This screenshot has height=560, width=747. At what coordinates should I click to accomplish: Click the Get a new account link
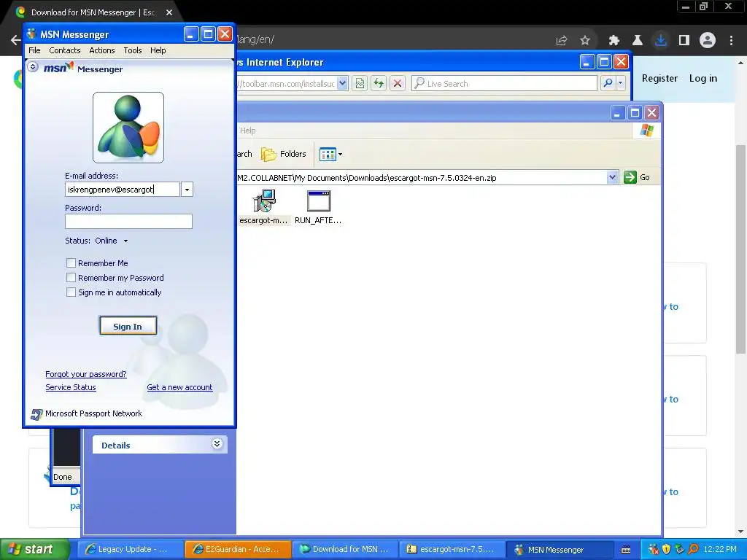click(x=179, y=388)
